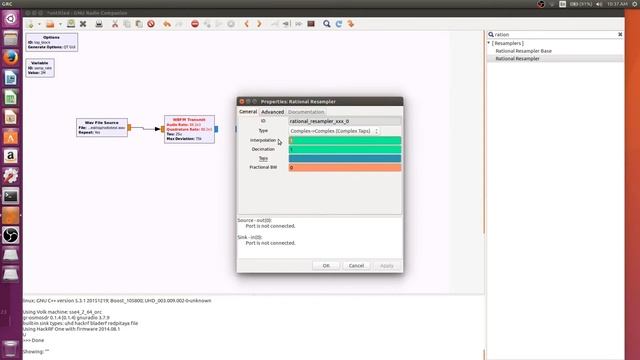Click the delete block icon
Image resolution: width=640 pixels, height=360 pixels.
coord(151,24)
